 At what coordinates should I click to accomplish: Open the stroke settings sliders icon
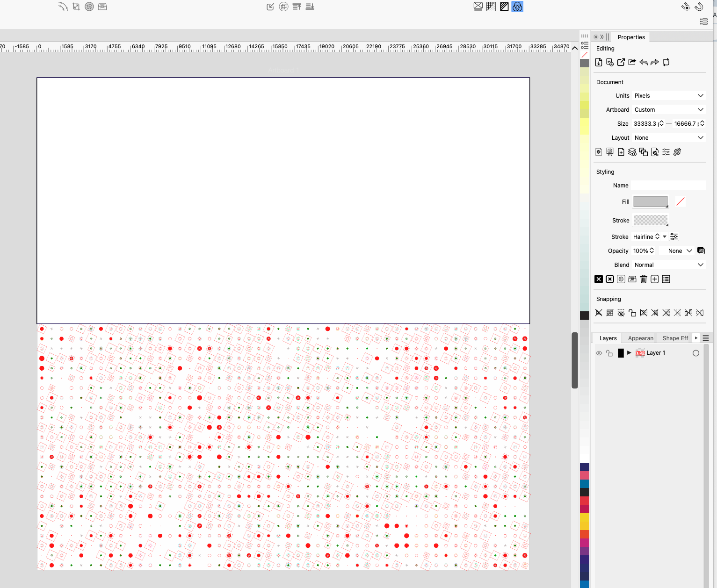(x=674, y=237)
